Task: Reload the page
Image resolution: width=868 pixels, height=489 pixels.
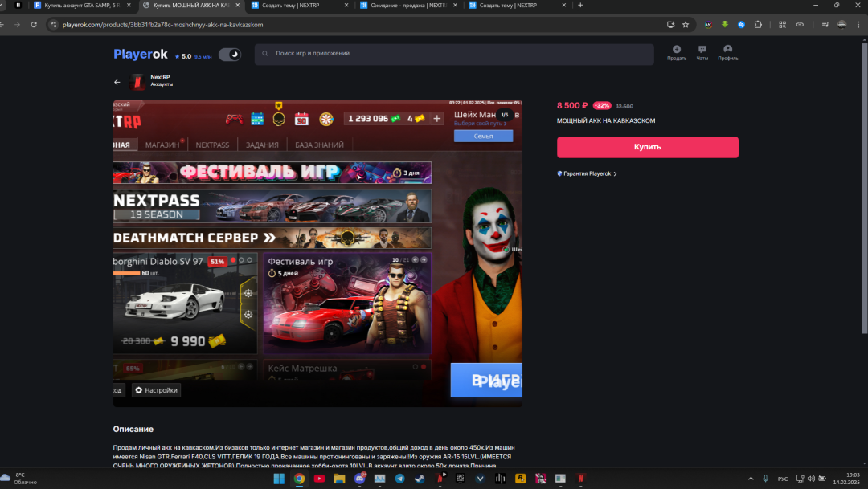Action: tap(34, 25)
